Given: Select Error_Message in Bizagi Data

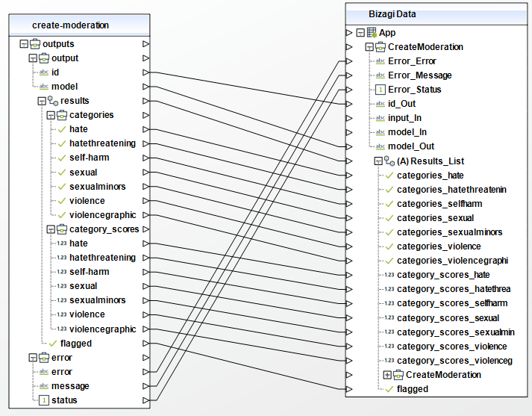Looking at the screenshot, I should (x=419, y=75).
